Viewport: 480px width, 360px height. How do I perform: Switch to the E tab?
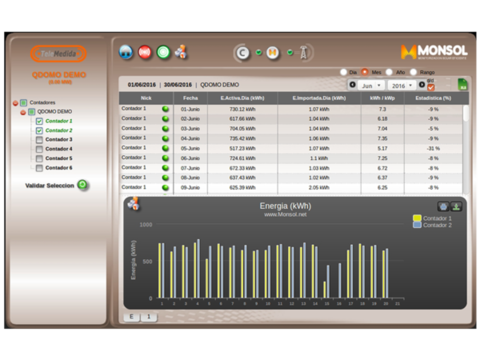coord(132,317)
